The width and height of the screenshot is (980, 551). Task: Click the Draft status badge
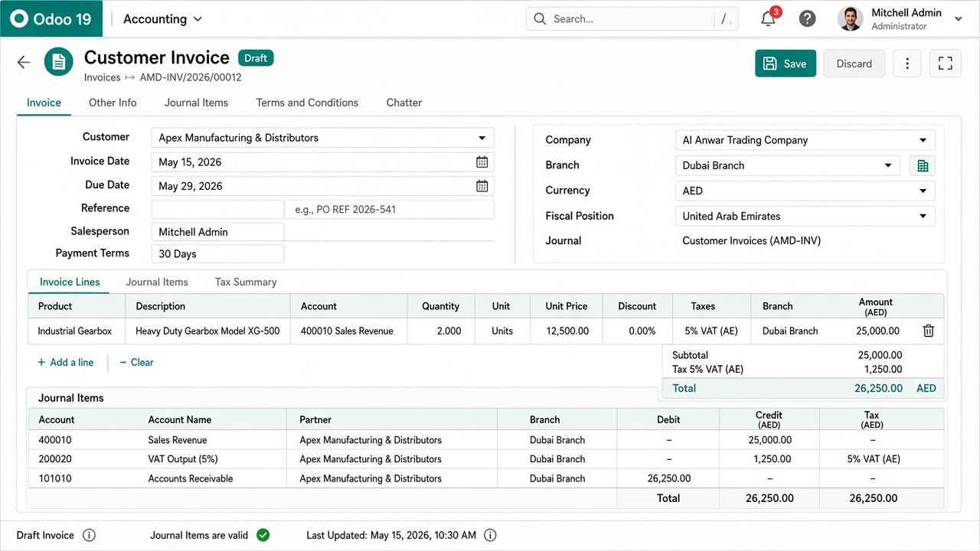[x=256, y=58]
